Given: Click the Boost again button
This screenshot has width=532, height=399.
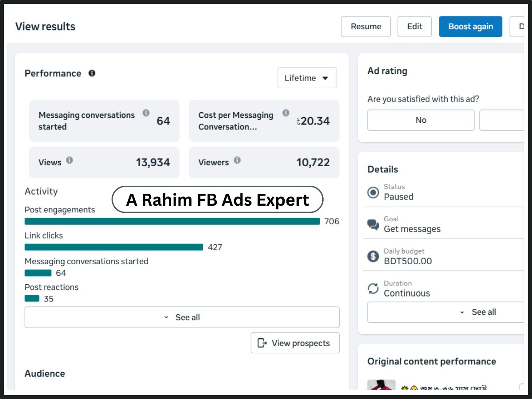Looking at the screenshot, I should [470, 27].
